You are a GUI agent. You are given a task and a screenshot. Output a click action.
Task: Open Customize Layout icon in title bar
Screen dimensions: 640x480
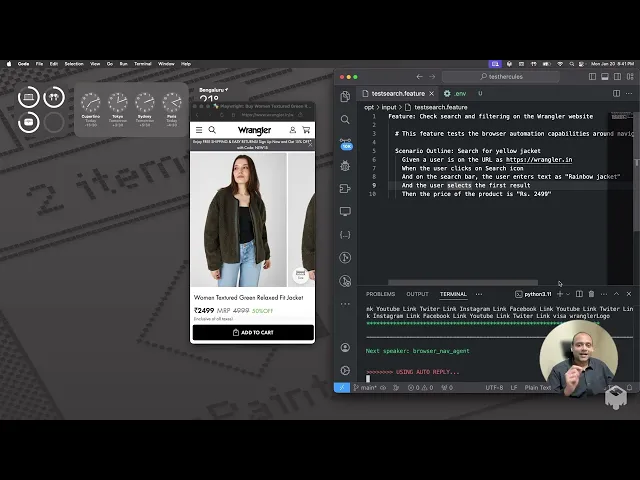pos(630,77)
